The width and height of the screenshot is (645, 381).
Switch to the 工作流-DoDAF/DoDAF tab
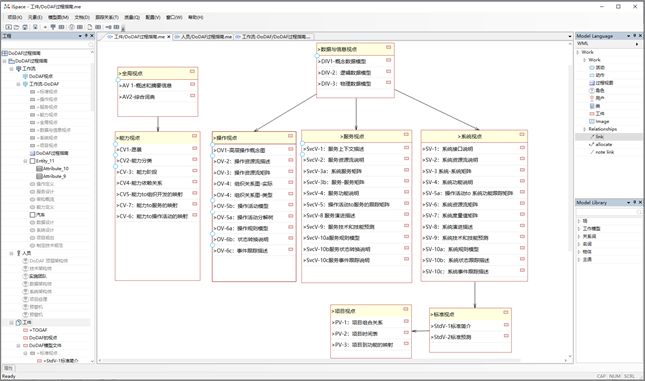click(x=273, y=37)
